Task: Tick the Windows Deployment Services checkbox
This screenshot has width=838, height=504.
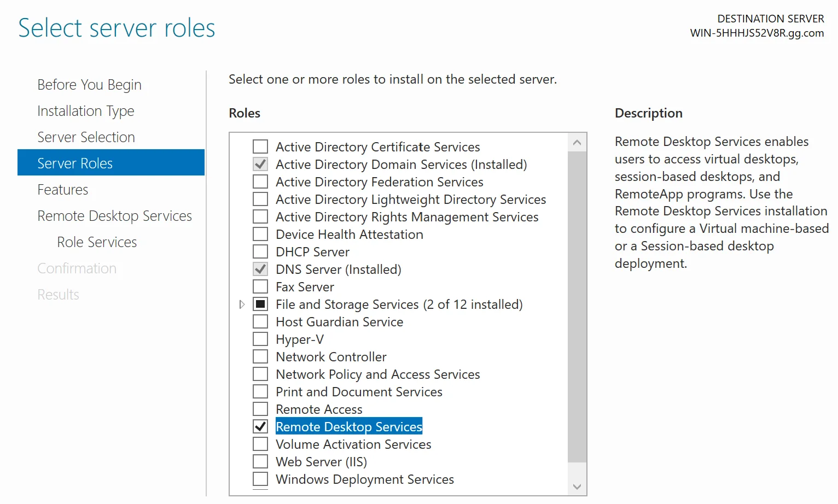Action: (260, 479)
